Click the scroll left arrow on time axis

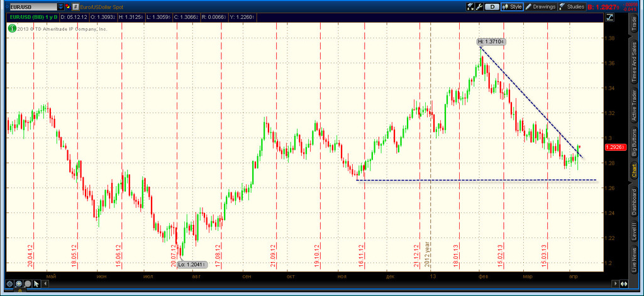(x=45, y=283)
